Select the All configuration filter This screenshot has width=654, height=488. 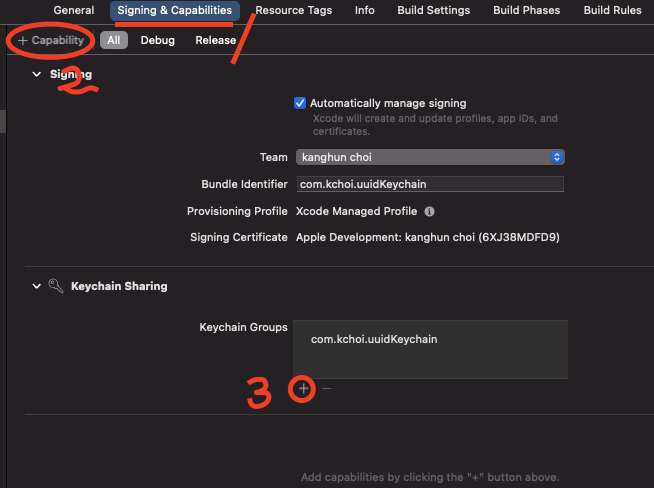click(113, 40)
